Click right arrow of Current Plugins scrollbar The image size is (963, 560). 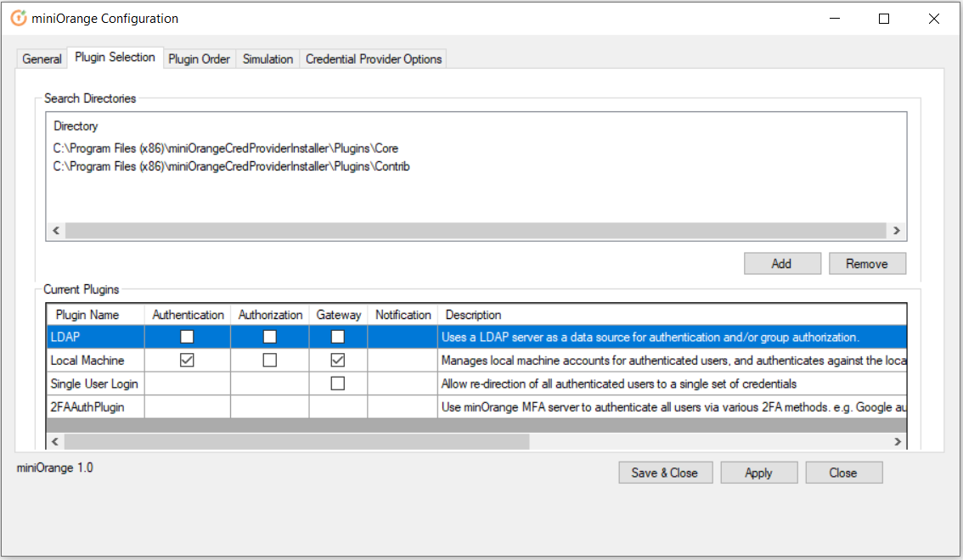[x=898, y=441]
